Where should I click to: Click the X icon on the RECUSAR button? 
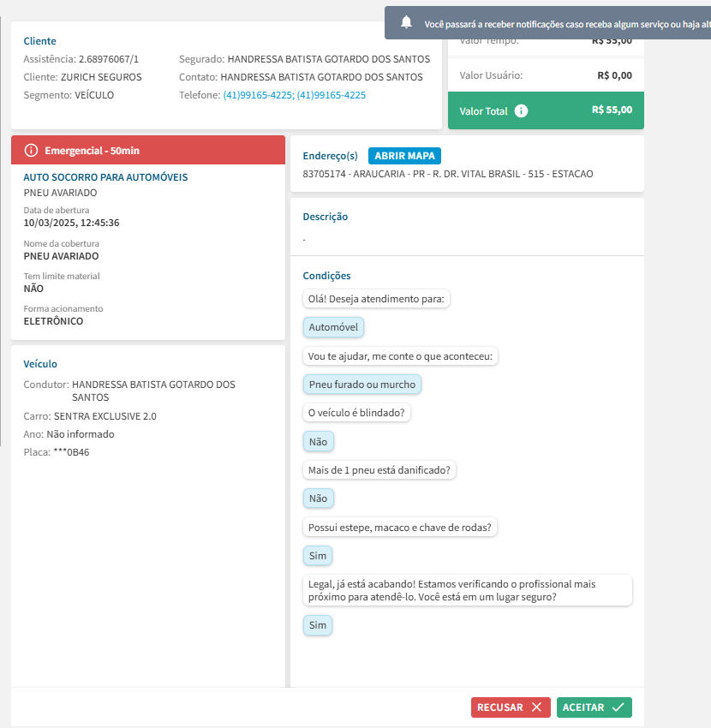(536, 707)
